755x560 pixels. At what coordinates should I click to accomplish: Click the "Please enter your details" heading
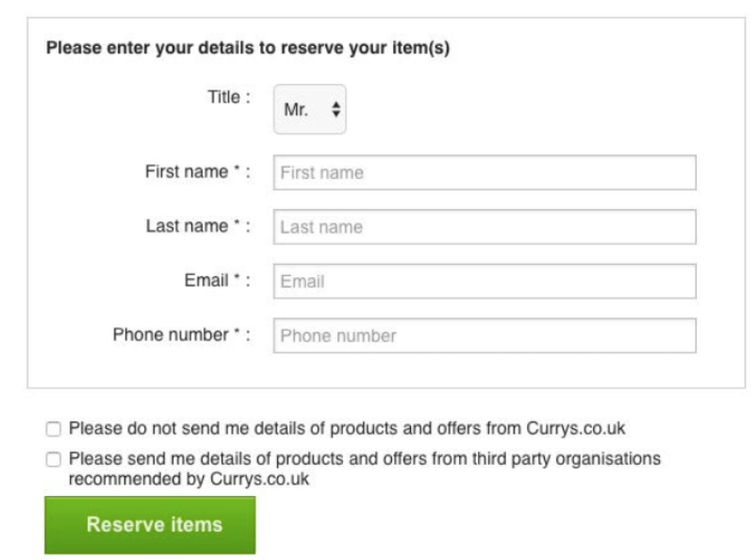click(248, 48)
